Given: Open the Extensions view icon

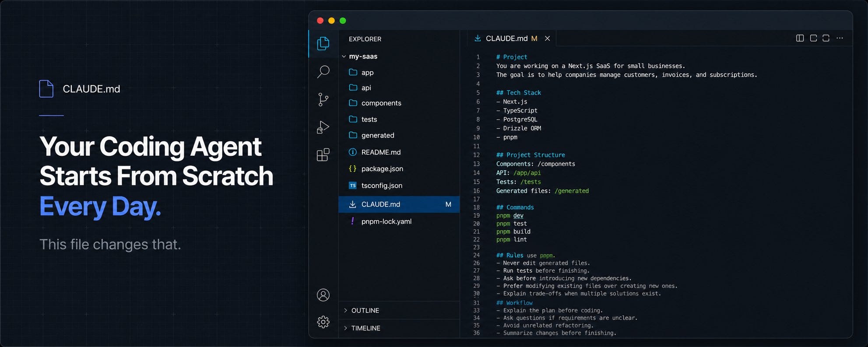Looking at the screenshot, I should 323,155.
